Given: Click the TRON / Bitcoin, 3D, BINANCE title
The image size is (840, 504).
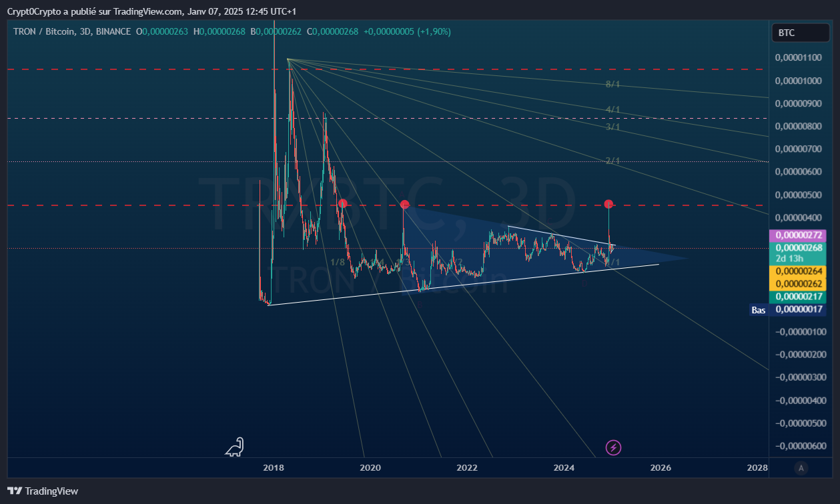Looking at the screenshot, I should 72,31.
